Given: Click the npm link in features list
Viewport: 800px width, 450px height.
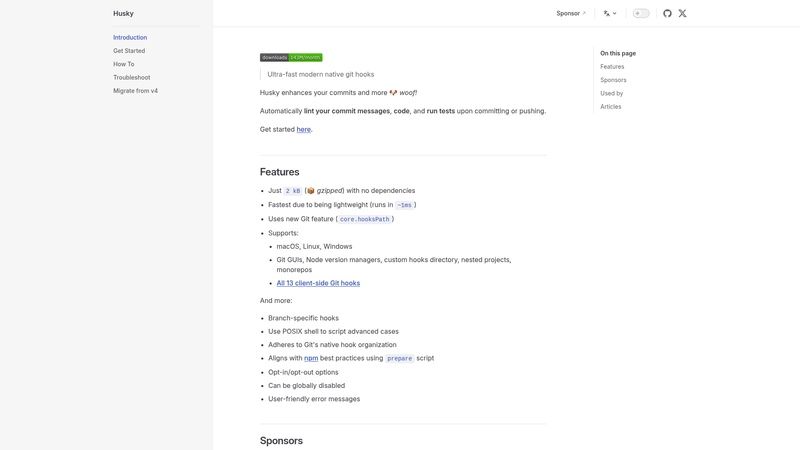Looking at the screenshot, I should pos(311,358).
